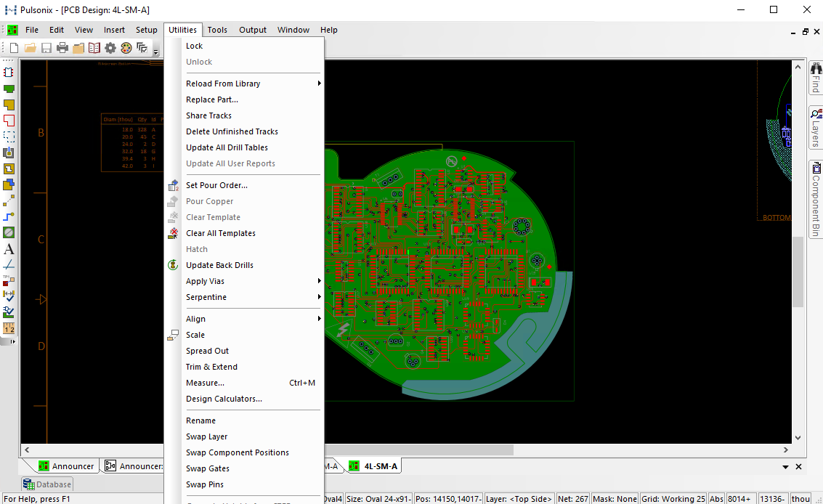Screen dimensions: 823x504
Task: Open the Colours palette icon
Action: click(126, 49)
